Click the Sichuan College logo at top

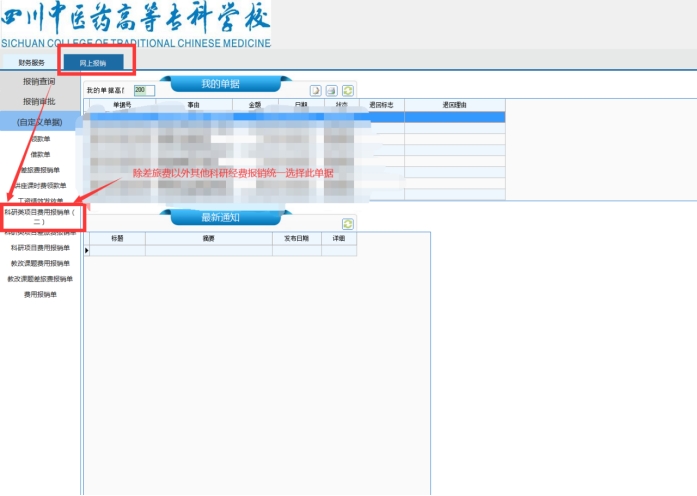pos(135,24)
